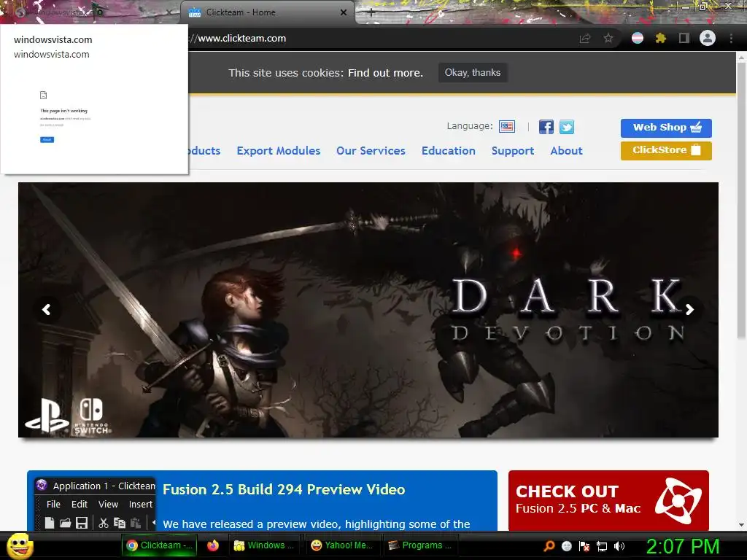Open the About menu
Viewport: 747px width, 560px height.
click(x=566, y=151)
